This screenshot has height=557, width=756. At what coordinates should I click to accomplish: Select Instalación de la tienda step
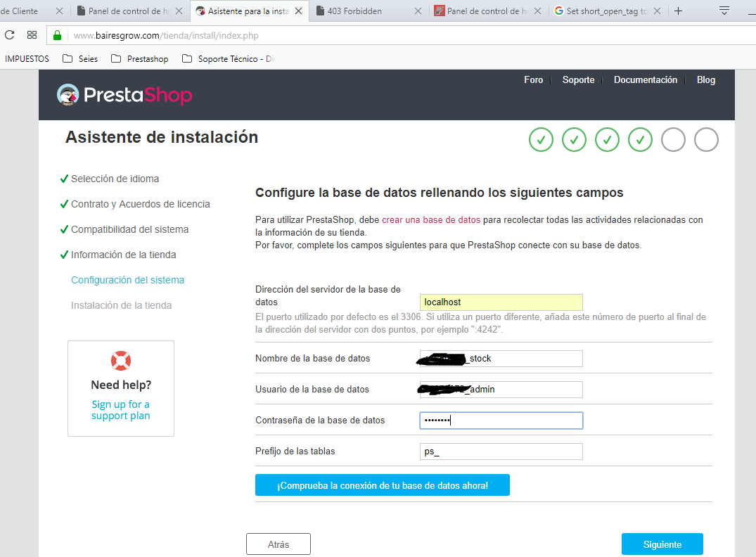(x=121, y=305)
